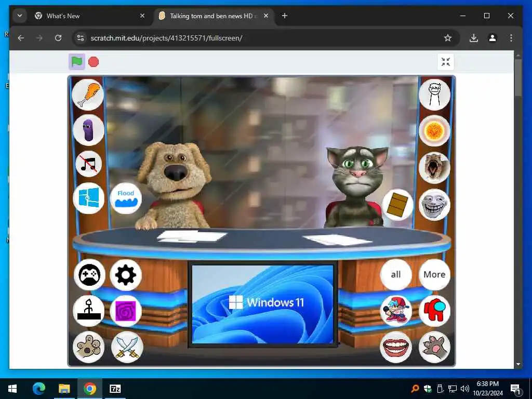
Task: Click the smiling mouth icon
Action: [395, 347]
